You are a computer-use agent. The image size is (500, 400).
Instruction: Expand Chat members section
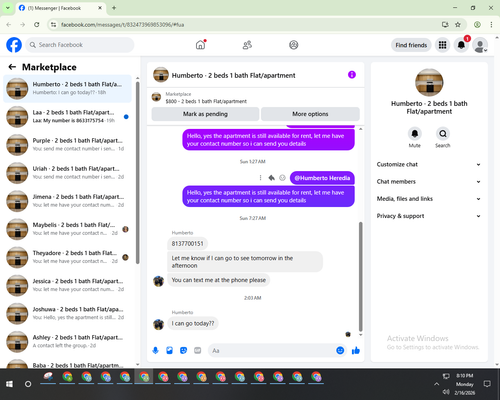[429, 182]
